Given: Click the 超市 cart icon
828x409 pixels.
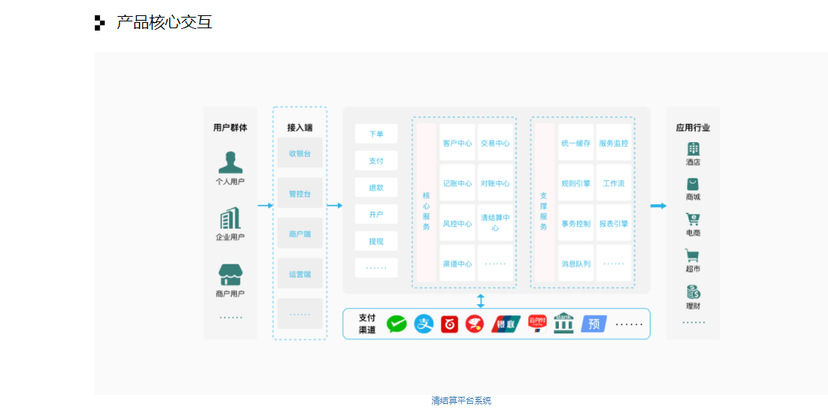Looking at the screenshot, I should pyautogui.click(x=692, y=256).
